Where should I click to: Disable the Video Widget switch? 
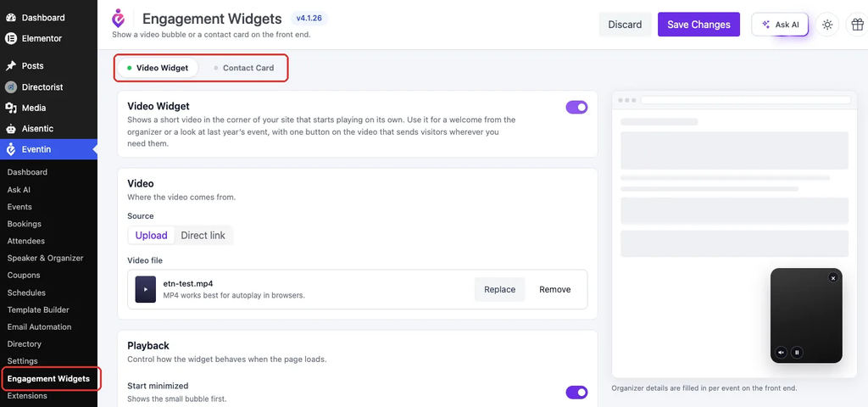pos(576,108)
